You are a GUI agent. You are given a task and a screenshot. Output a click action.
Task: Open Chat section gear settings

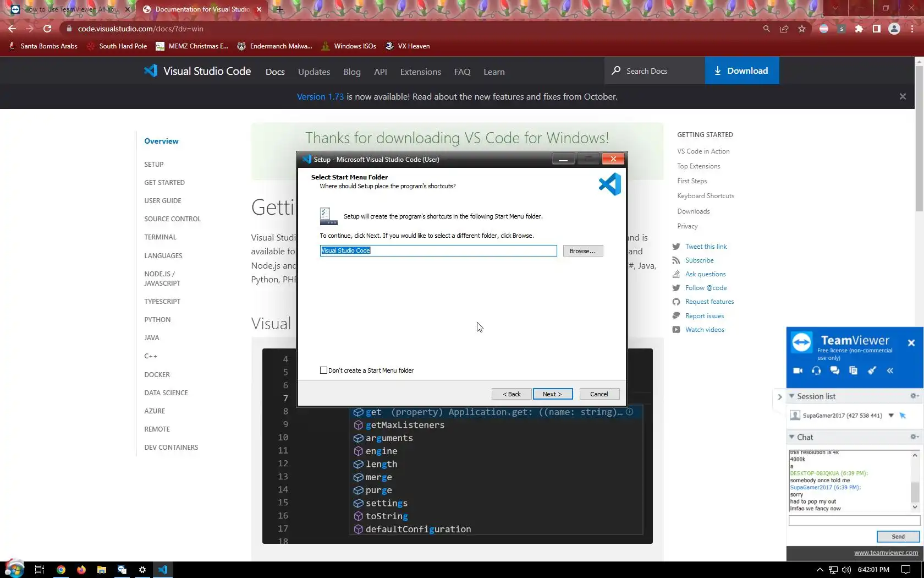click(x=914, y=437)
